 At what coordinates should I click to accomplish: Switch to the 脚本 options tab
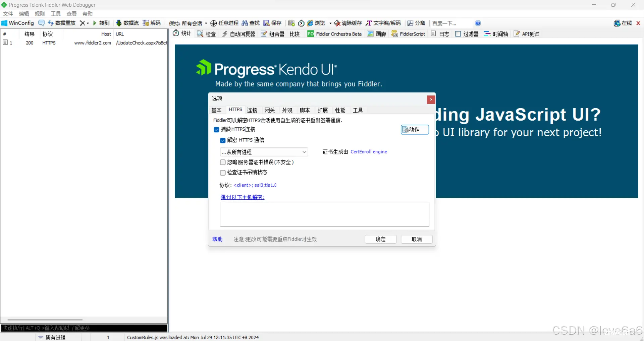pyautogui.click(x=305, y=110)
